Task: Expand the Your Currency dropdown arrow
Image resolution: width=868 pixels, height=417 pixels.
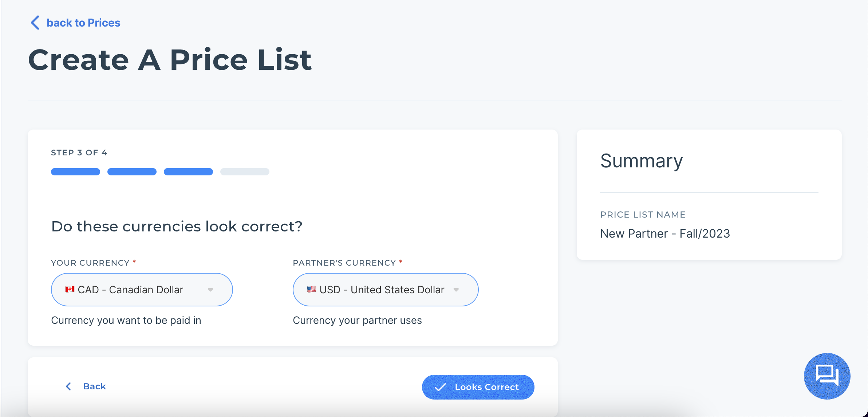Action: tap(210, 290)
